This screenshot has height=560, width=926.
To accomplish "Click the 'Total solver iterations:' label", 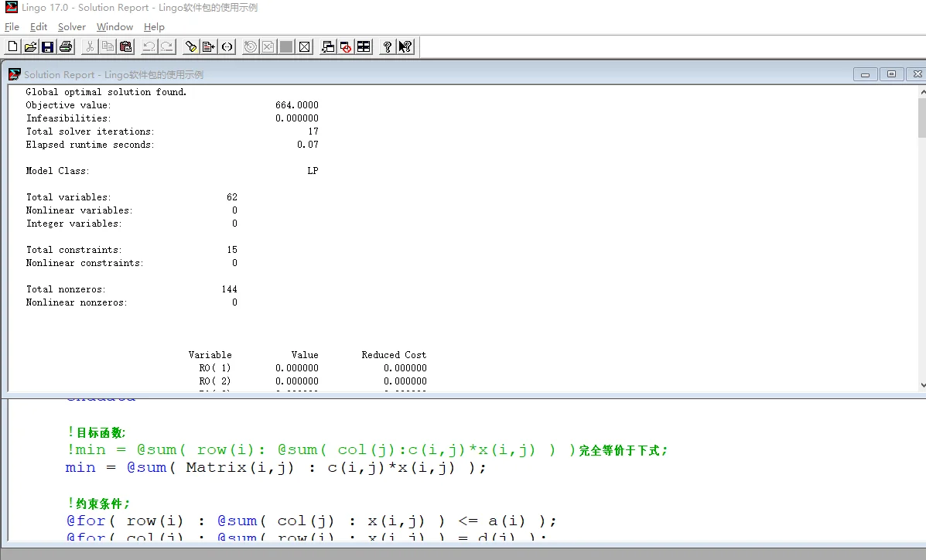I will pyautogui.click(x=90, y=131).
